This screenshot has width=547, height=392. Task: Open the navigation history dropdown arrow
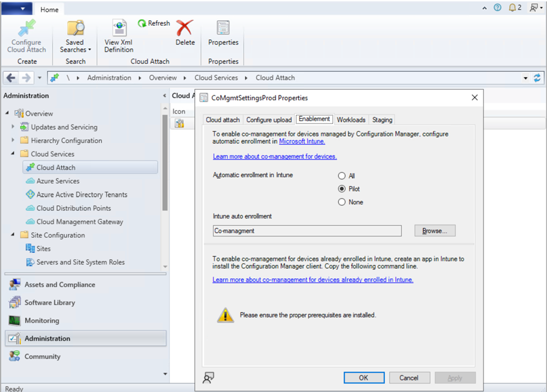coord(39,78)
